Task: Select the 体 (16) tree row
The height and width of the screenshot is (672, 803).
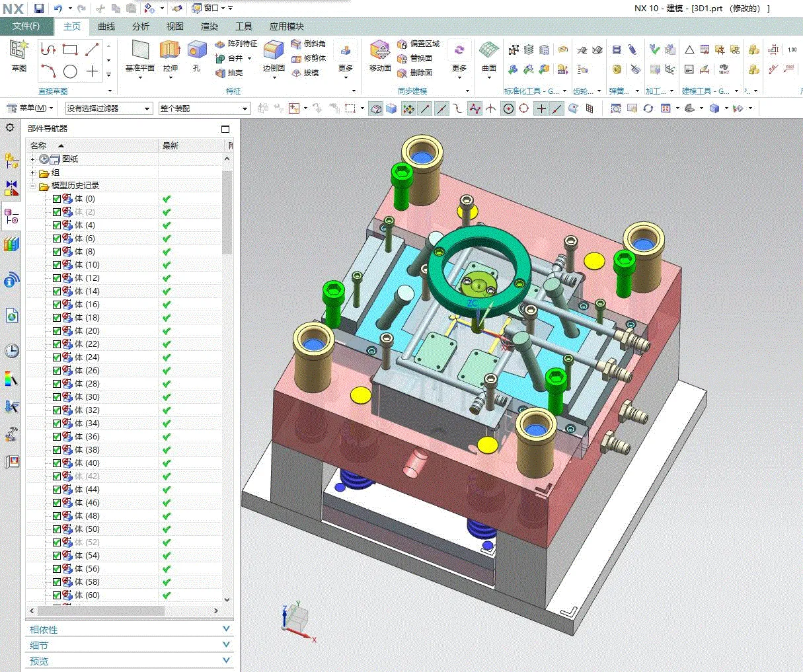Action: (126, 304)
